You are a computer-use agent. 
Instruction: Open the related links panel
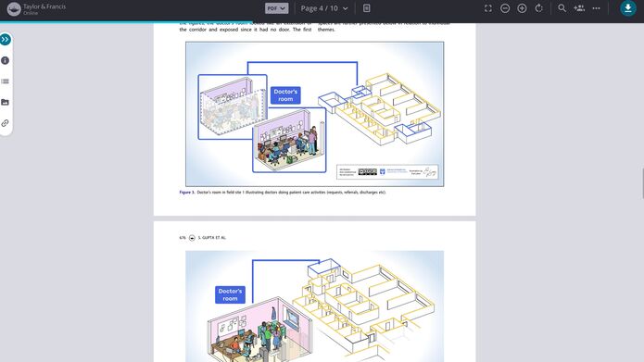coord(6,123)
